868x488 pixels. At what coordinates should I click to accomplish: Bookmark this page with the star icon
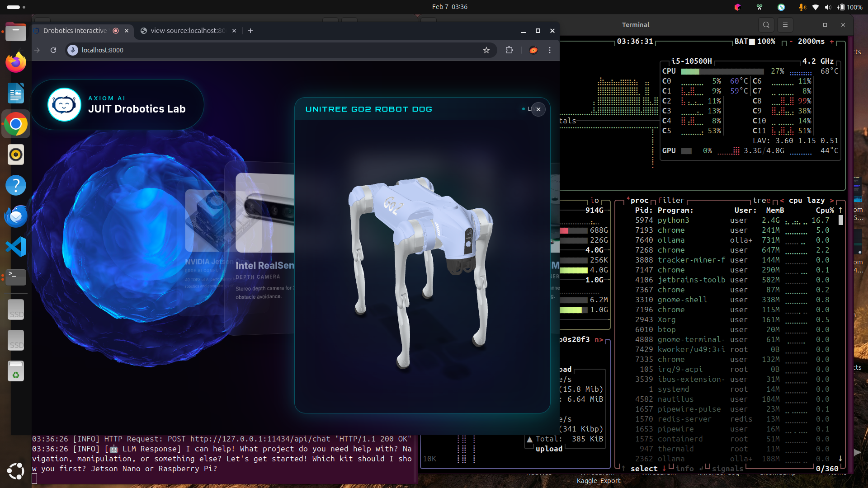486,50
